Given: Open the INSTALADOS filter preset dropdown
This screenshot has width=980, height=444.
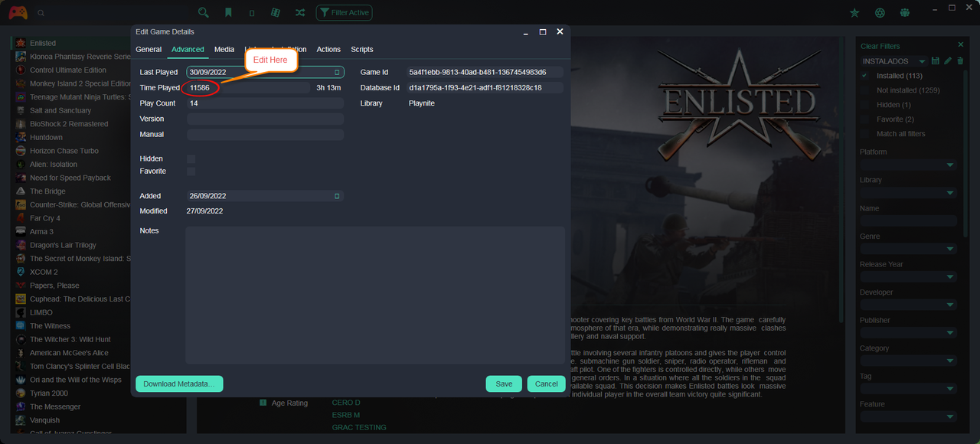Looking at the screenshot, I should 923,61.
